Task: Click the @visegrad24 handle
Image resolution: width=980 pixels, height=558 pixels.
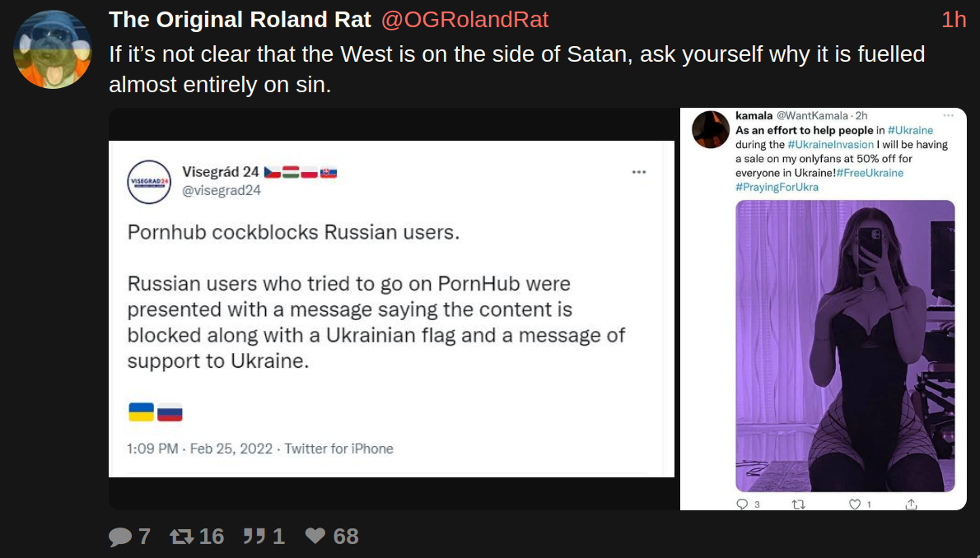Action: pos(221,191)
